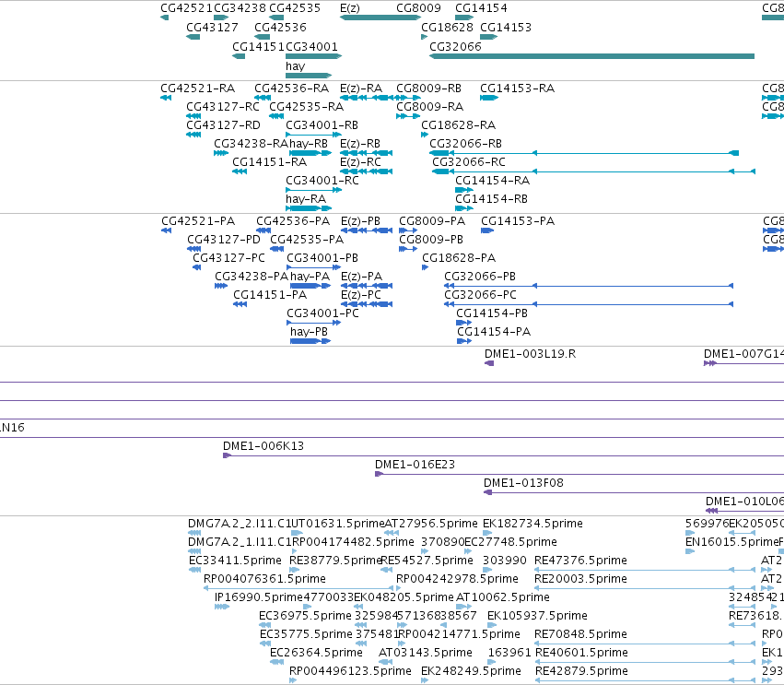Click transcript E(z)-RC
The image size is (784, 685).
360,162
